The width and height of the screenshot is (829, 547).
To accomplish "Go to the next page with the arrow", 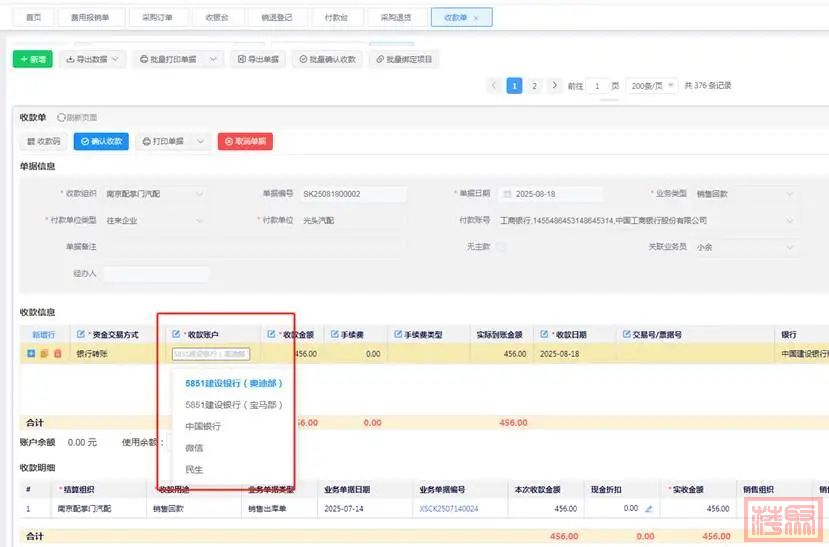I will pos(554,86).
